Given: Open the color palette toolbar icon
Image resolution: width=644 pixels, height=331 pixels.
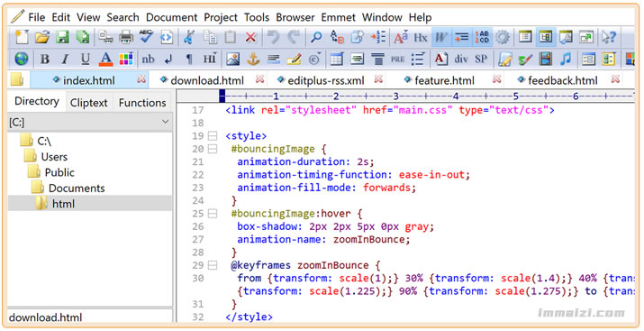Looking at the screenshot, I should coord(126,60).
